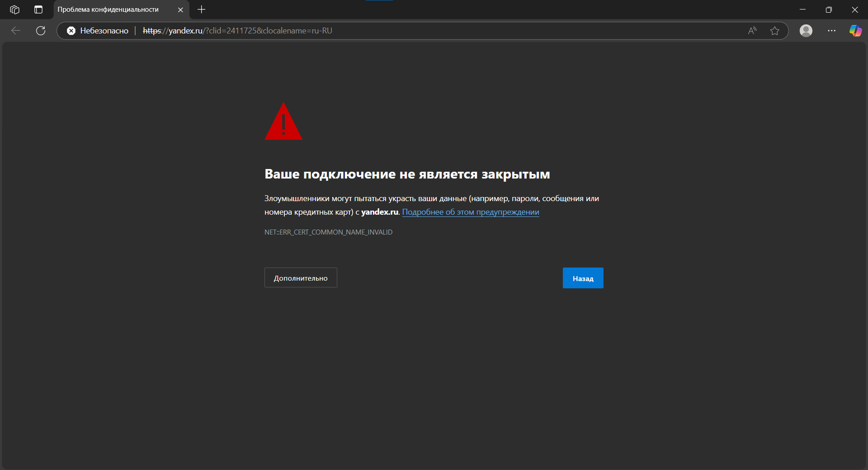Click the heading 'Ваше подключение не является закрытым'
This screenshot has height=470, width=868.
pos(407,174)
